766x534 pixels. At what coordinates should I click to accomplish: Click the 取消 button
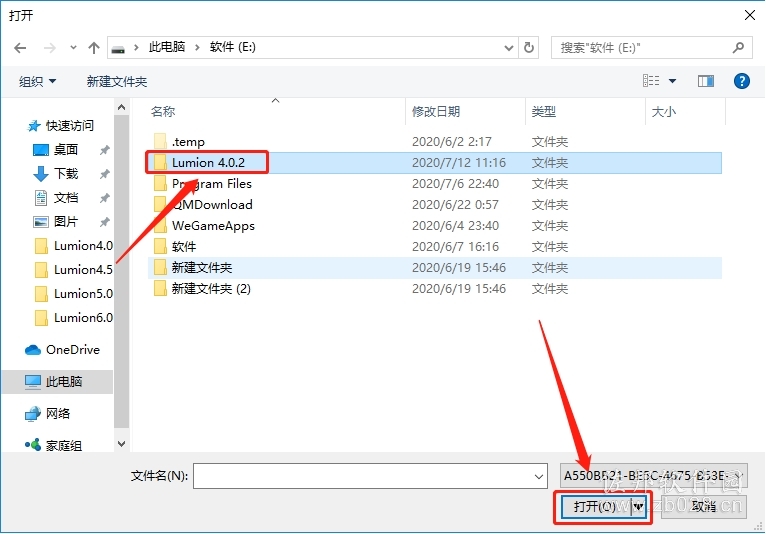click(x=703, y=506)
